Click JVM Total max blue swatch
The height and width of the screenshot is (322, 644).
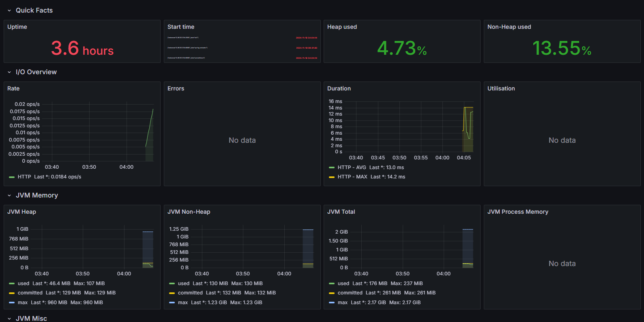point(332,303)
